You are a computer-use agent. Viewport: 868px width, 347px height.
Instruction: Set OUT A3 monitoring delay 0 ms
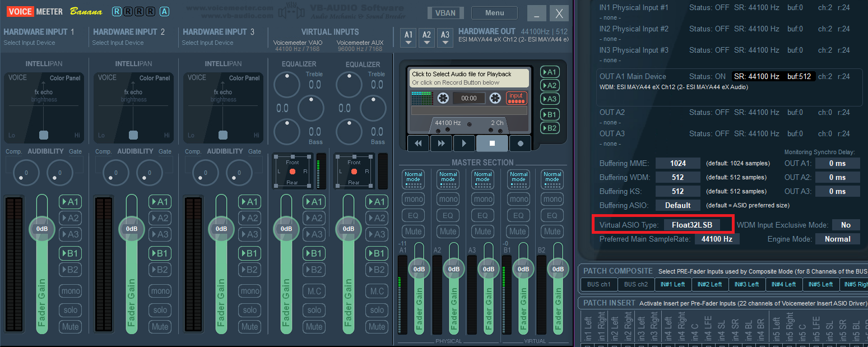(x=837, y=191)
